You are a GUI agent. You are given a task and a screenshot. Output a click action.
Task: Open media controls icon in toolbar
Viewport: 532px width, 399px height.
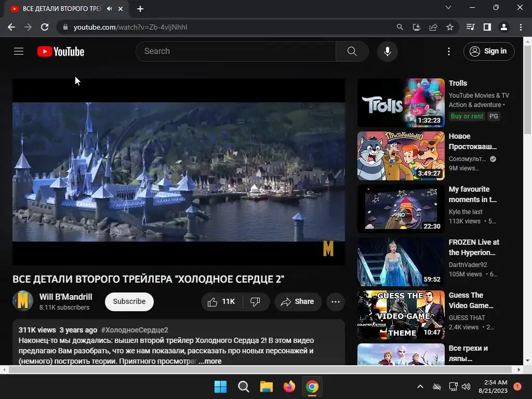click(470, 27)
